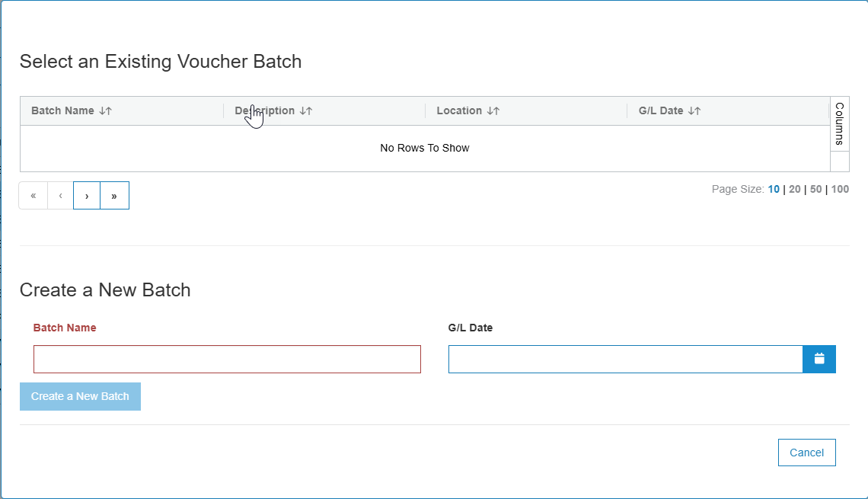
Task: Toggle the sort arrows next to Location
Action: tap(493, 110)
